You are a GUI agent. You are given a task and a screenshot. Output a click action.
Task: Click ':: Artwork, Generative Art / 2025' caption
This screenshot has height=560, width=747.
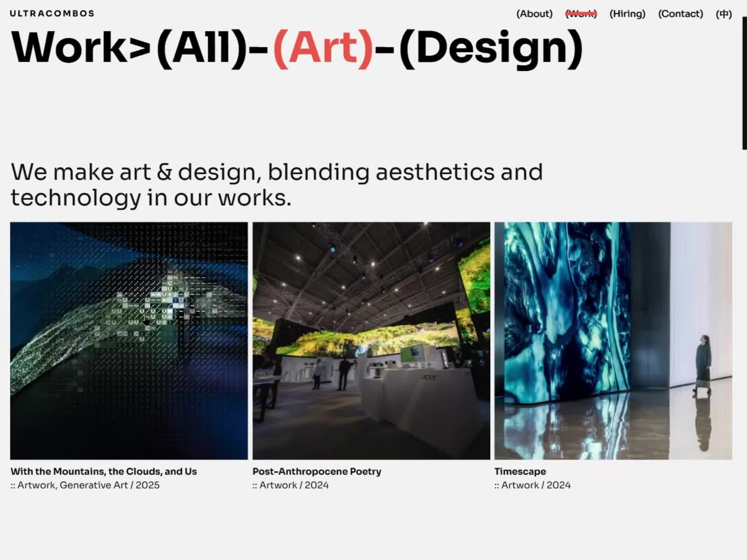tap(85, 485)
